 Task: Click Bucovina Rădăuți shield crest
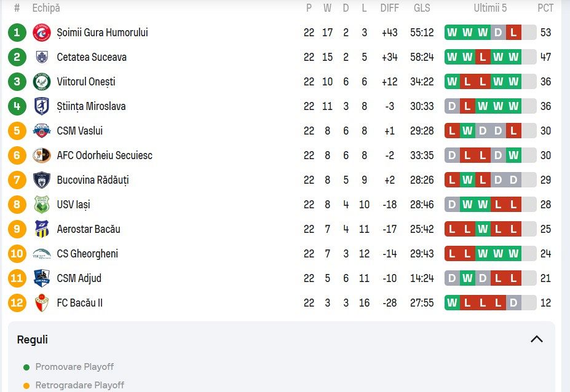coord(42,180)
